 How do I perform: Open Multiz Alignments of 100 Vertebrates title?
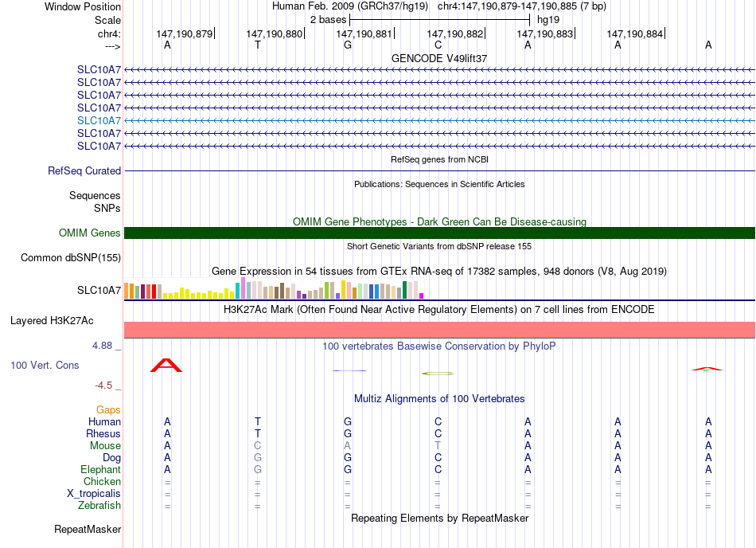pos(439,398)
